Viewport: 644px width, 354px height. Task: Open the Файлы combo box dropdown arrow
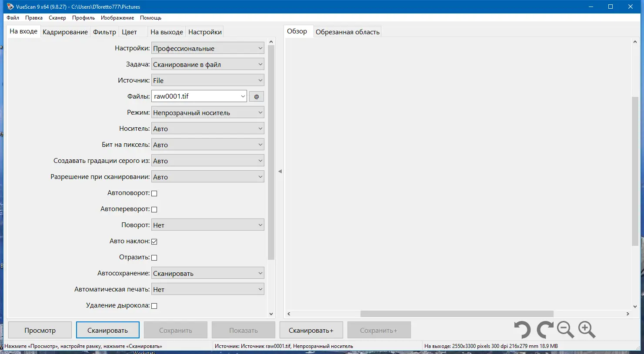point(243,96)
